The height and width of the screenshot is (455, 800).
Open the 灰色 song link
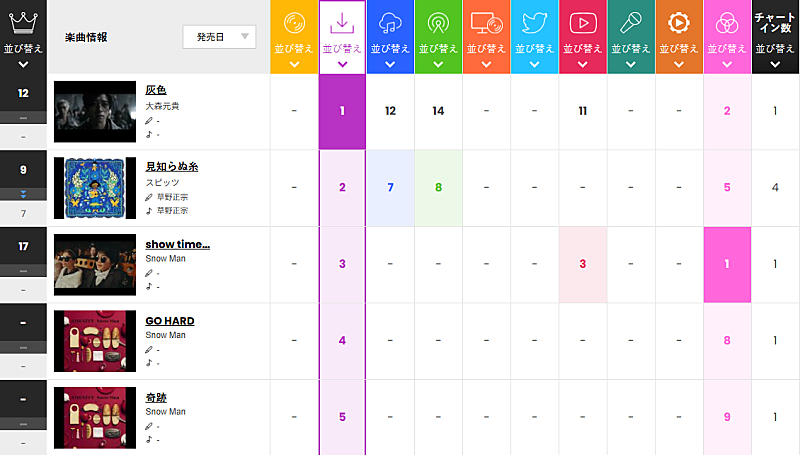click(x=156, y=90)
